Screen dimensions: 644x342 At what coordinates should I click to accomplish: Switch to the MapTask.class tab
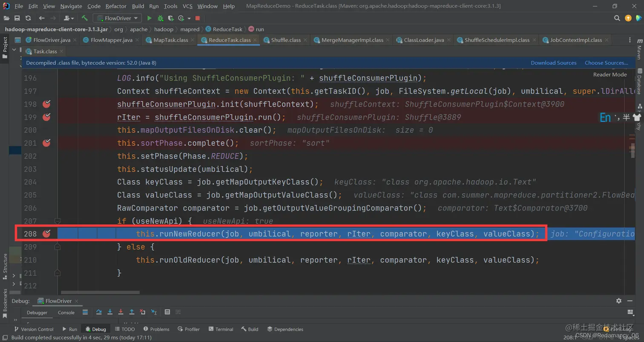coord(170,40)
